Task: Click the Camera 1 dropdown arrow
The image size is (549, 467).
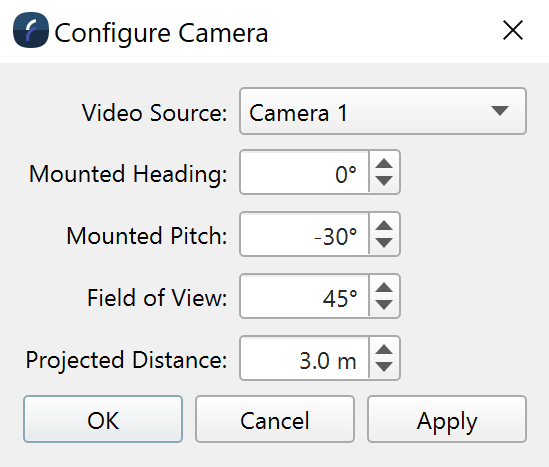Action: pyautogui.click(x=500, y=111)
